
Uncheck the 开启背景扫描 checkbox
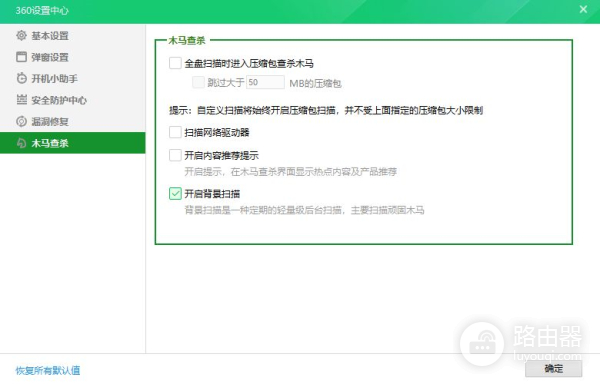click(175, 194)
